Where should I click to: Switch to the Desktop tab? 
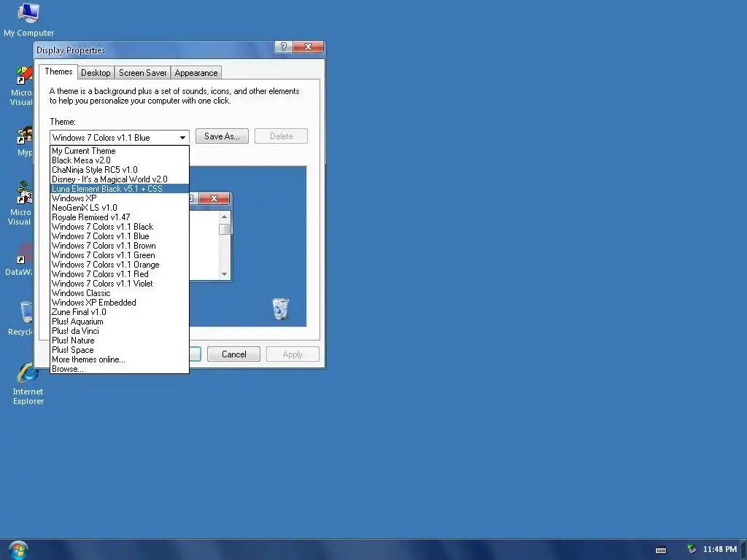tap(96, 73)
